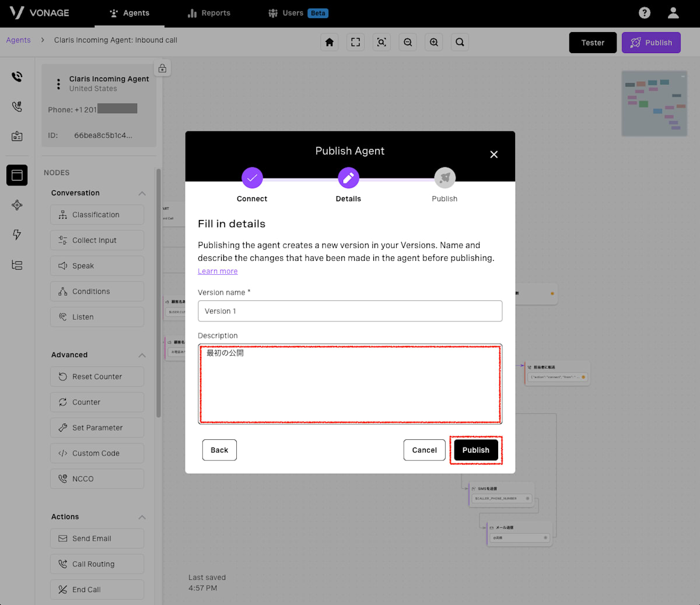The width and height of the screenshot is (700, 605).
Task: Click the Cancel button in dialog
Action: [424, 450]
